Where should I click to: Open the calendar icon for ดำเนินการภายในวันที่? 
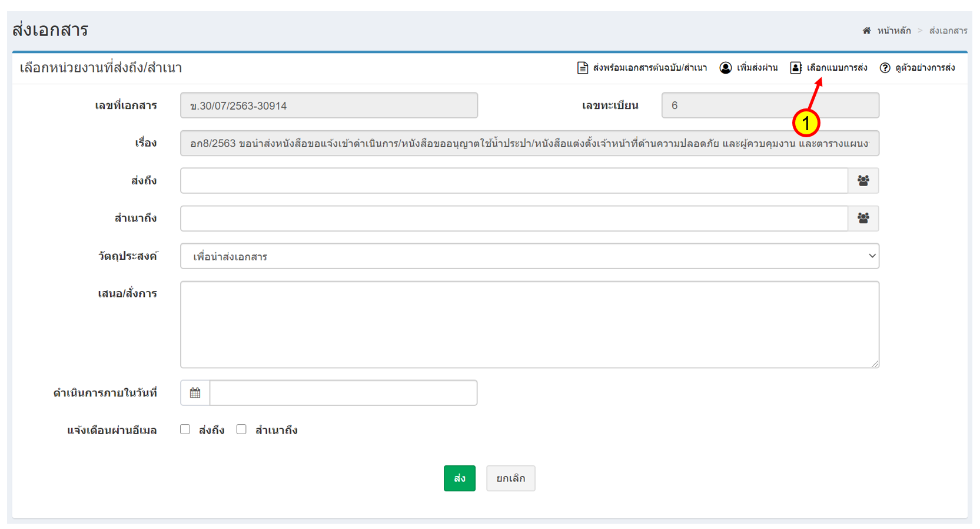195,393
